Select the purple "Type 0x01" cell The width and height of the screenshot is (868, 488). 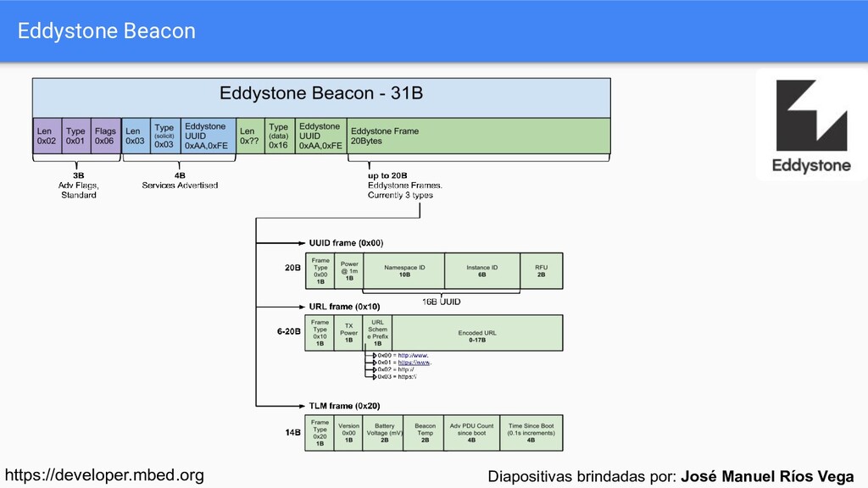[75, 136]
